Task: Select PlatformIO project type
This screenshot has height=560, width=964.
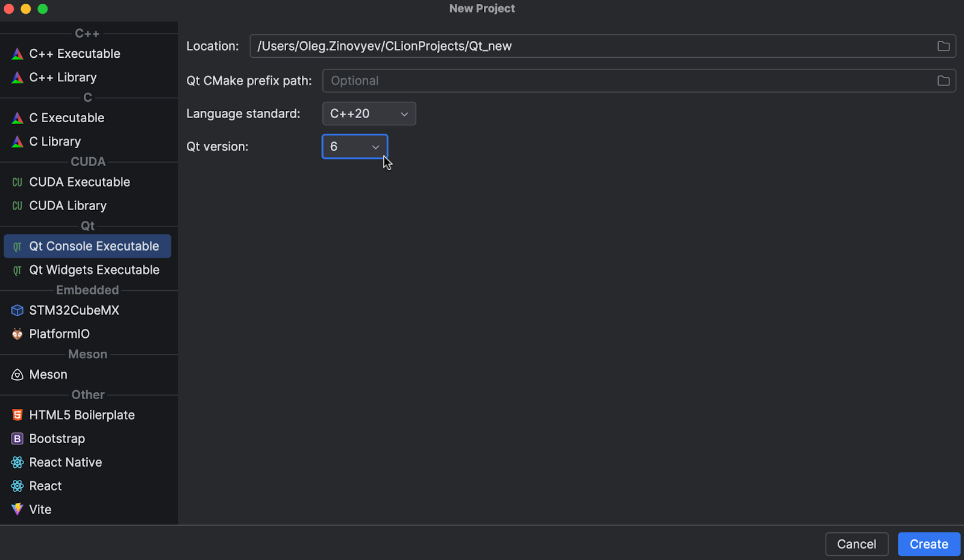Action: point(88,334)
